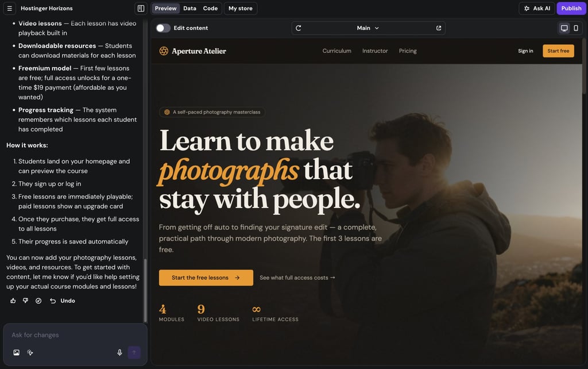This screenshot has height=369, width=588.
Task: Click 'Their progress is saved automatically' step
Action: pos(73,242)
